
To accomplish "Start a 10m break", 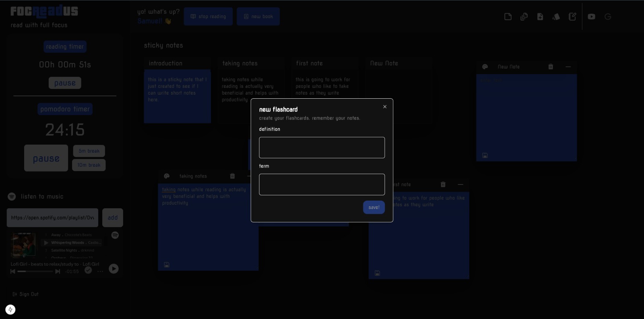I will click(x=89, y=165).
